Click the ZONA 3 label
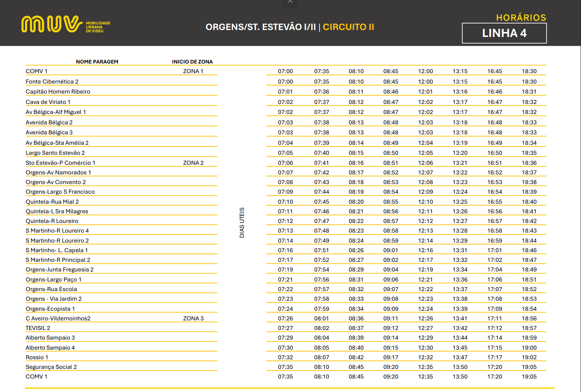 [193, 318]
